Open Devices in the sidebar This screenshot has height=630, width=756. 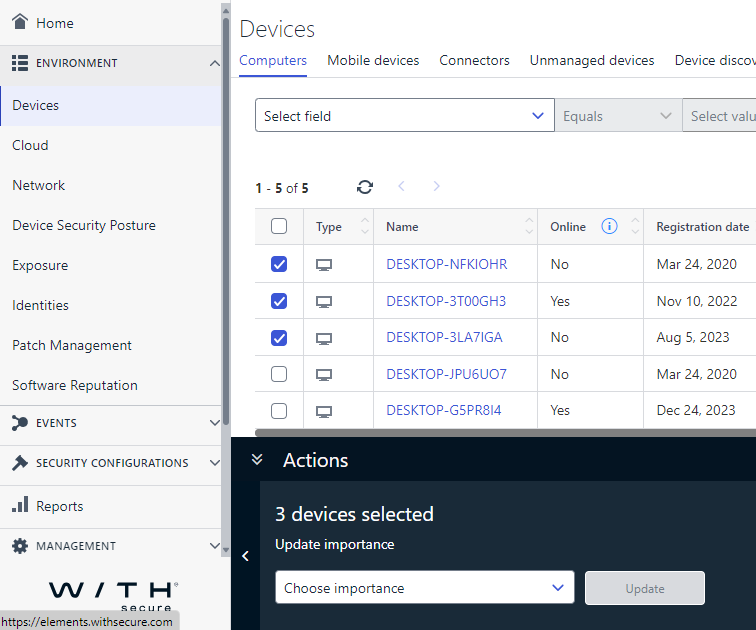(x=111, y=106)
